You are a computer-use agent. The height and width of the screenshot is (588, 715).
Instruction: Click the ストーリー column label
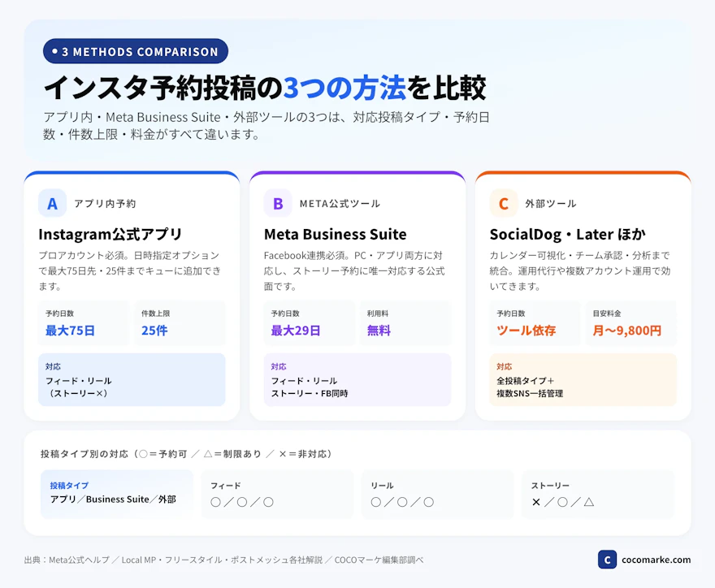click(550, 486)
